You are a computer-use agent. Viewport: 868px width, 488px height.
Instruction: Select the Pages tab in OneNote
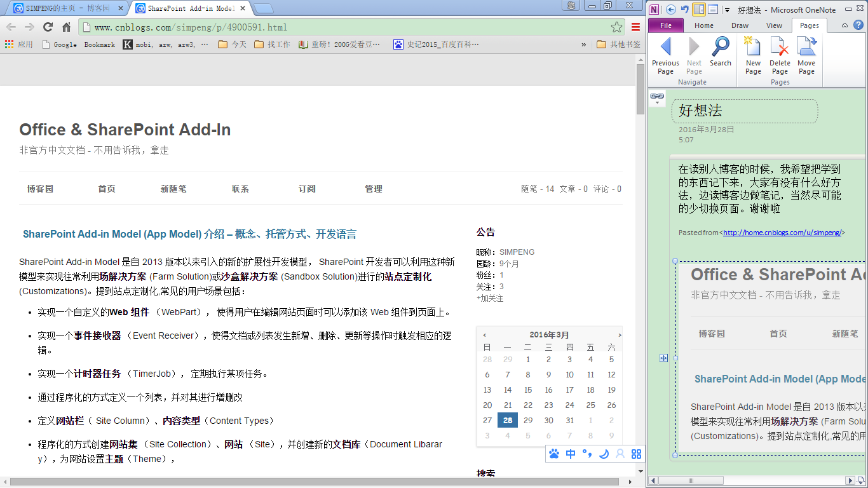809,25
